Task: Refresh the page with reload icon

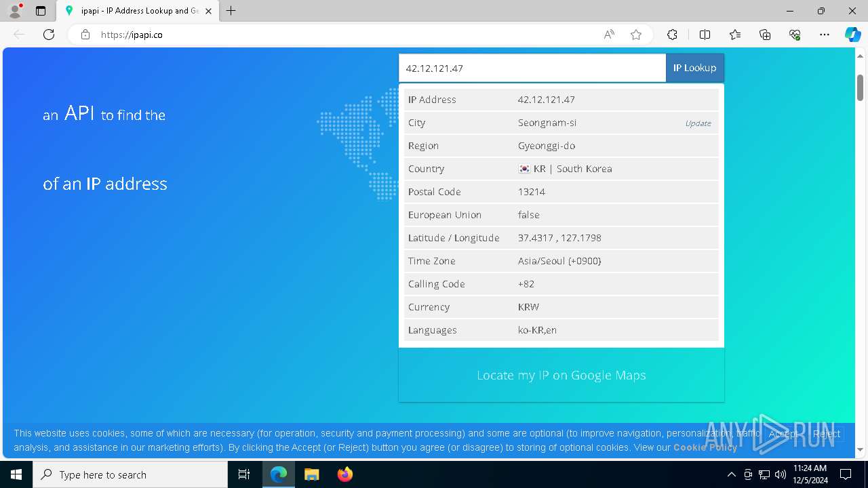Action: [49, 35]
